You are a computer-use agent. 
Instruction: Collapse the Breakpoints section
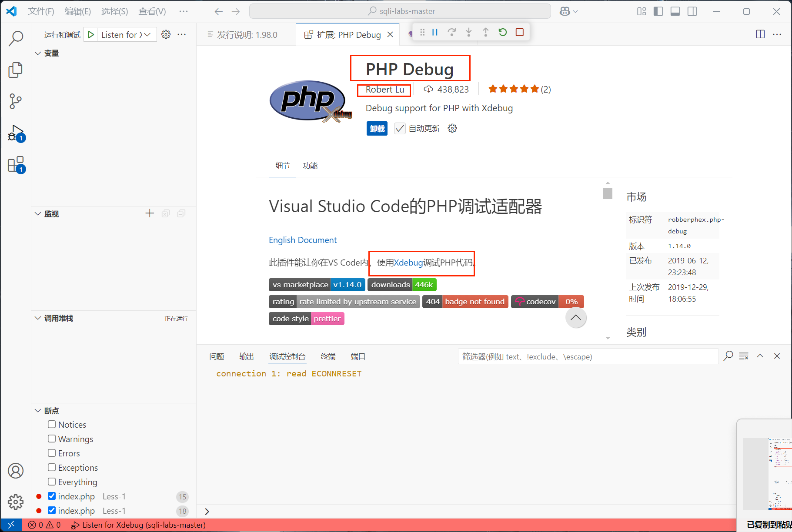(38, 411)
